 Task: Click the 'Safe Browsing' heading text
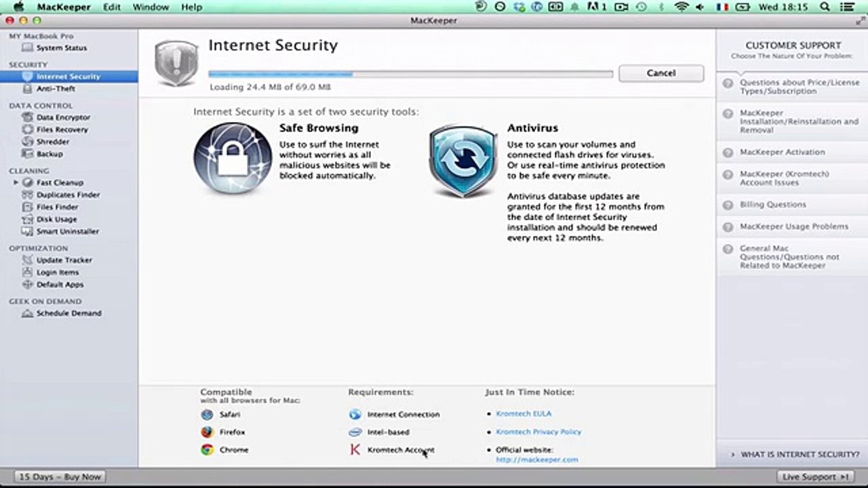(x=319, y=128)
